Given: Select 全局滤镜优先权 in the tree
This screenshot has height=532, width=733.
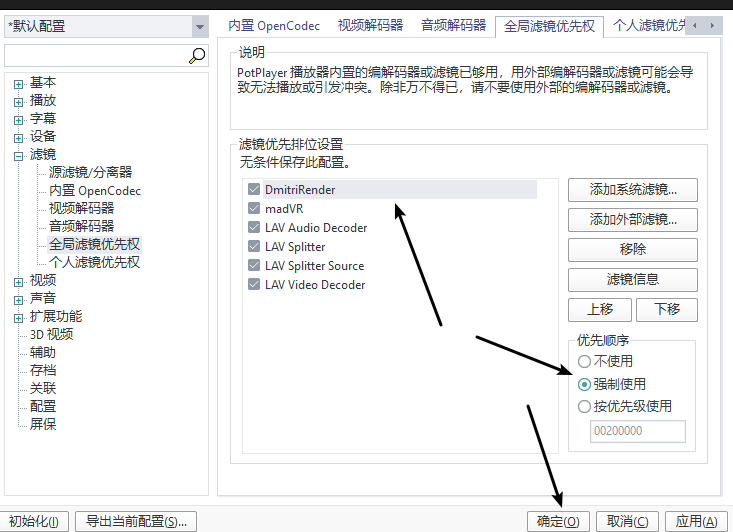Looking at the screenshot, I should [94, 244].
